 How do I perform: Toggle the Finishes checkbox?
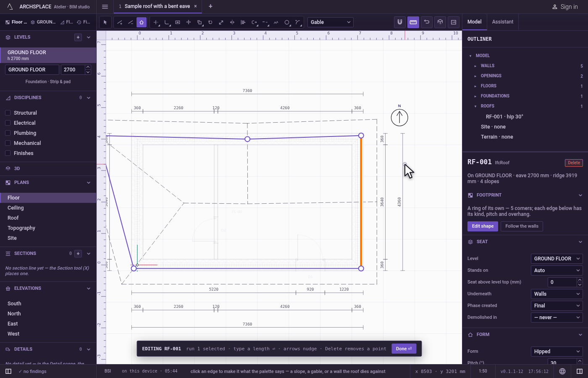coord(8,153)
